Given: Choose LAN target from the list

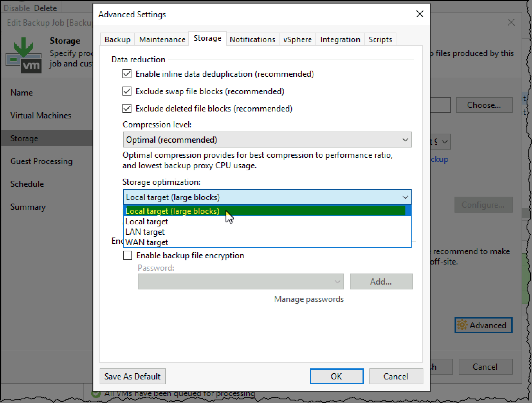Looking at the screenshot, I should tap(267, 232).
